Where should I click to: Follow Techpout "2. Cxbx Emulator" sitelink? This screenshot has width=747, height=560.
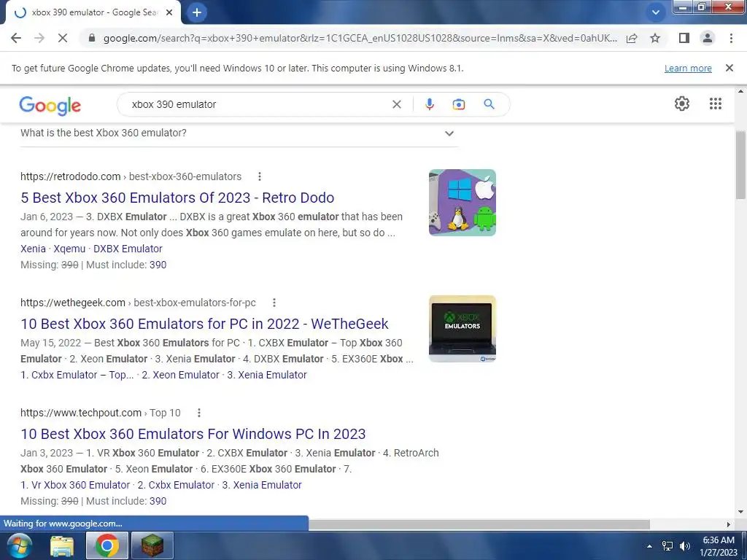pos(176,485)
